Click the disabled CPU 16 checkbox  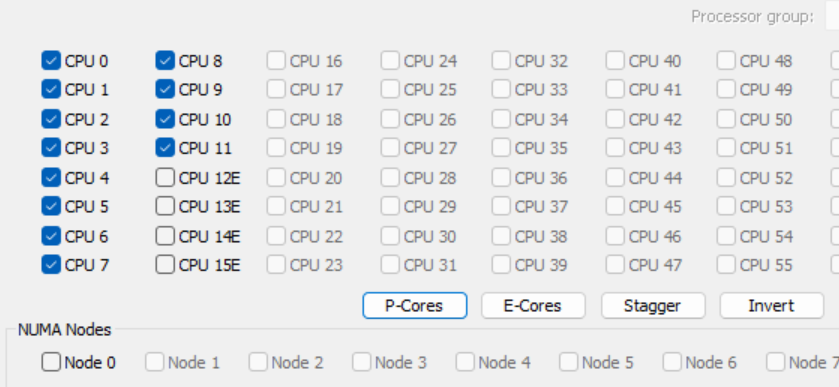coord(276,60)
